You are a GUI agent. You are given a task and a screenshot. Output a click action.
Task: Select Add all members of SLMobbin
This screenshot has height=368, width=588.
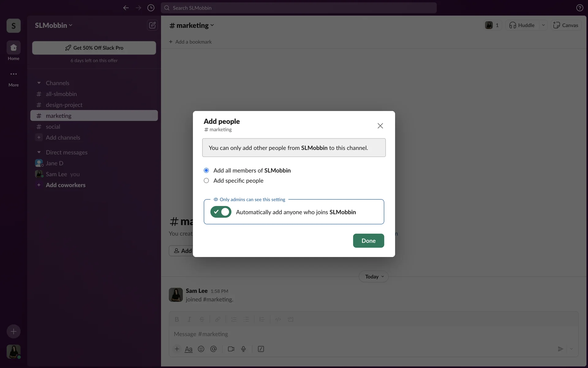pos(206,171)
